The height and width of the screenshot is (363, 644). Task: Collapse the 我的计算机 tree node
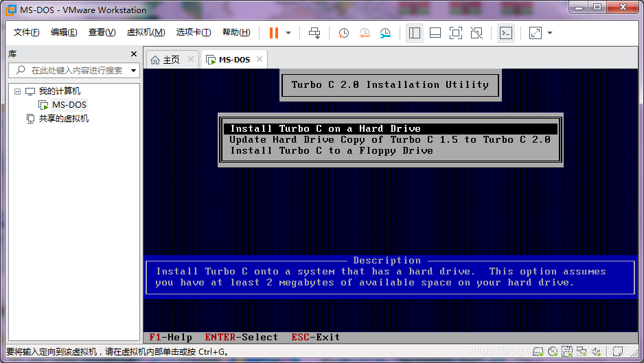(17, 91)
